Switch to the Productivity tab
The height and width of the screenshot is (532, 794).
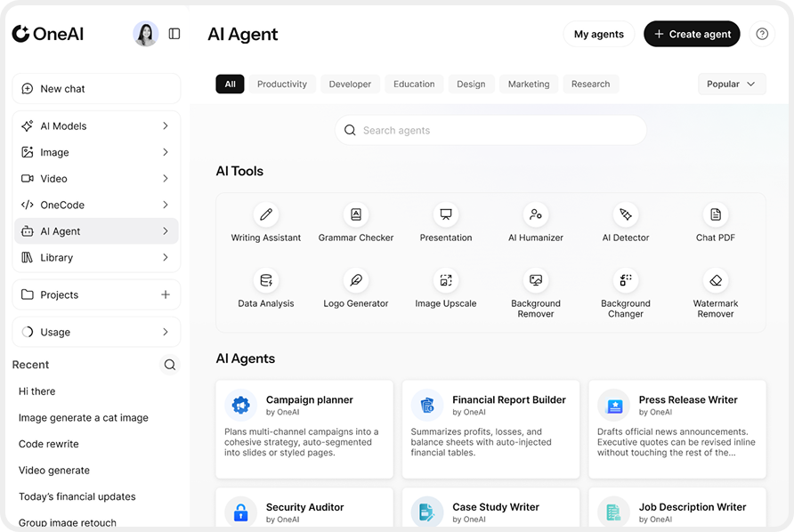pyautogui.click(x=282, y=84)
